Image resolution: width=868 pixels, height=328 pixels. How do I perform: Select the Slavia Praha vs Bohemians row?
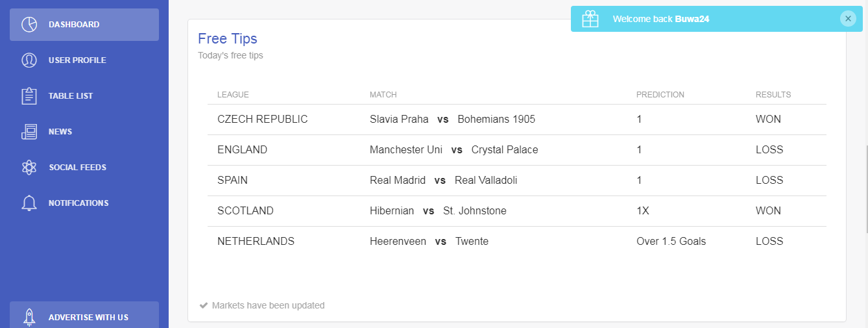click(517, 120)
